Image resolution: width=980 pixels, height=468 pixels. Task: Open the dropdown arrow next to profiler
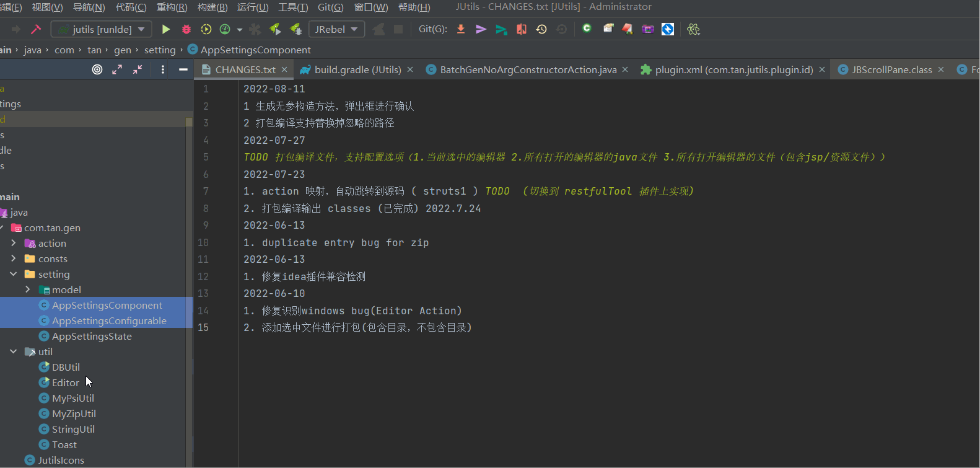click(239, 29)
